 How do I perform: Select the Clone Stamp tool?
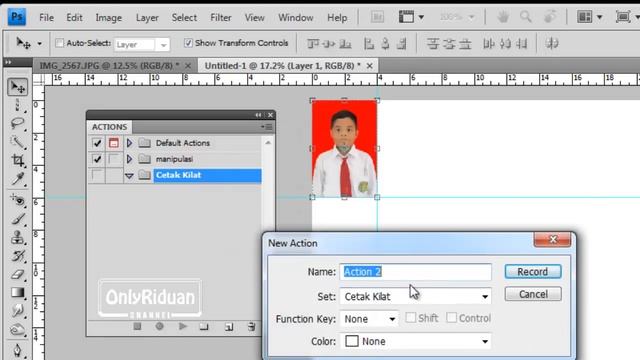[x=18, y=238]
